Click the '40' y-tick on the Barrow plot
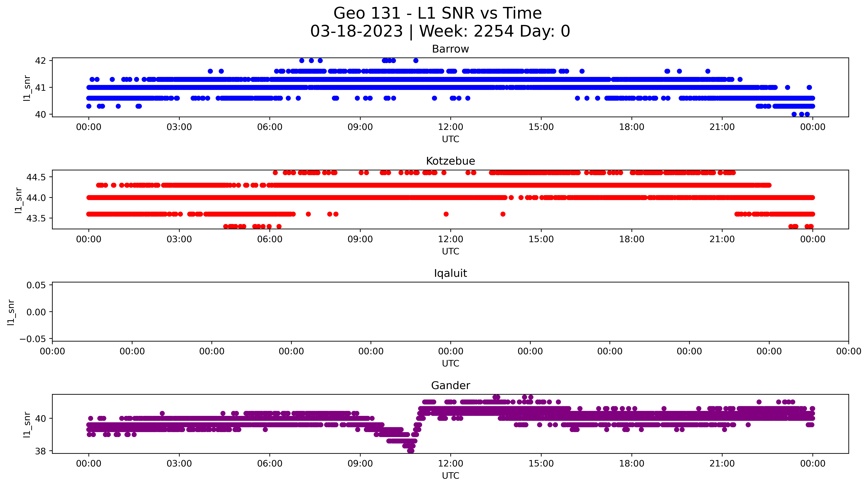Viewport: 868px width, 487px height. pos(40,115)
